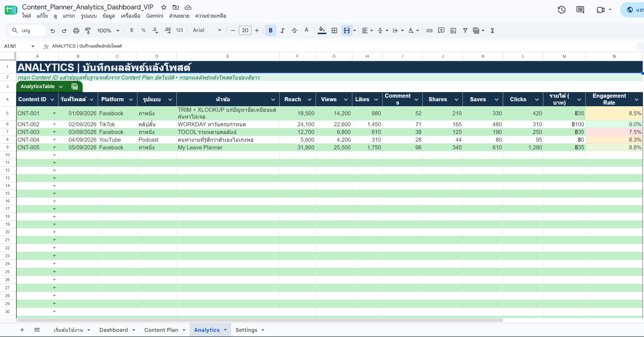
Task: Move the document to a folder
Action: [x=176, y=7]
